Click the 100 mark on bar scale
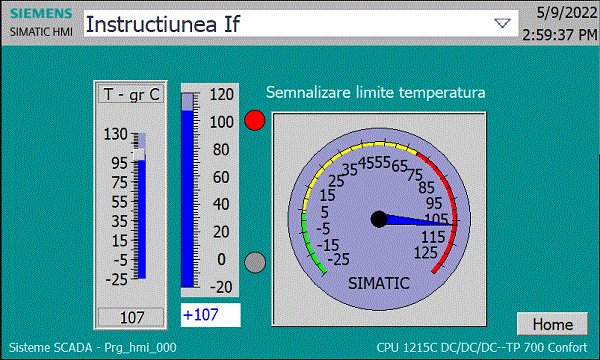The width and height of the screenshot is (600, 360). pos(221,122)
